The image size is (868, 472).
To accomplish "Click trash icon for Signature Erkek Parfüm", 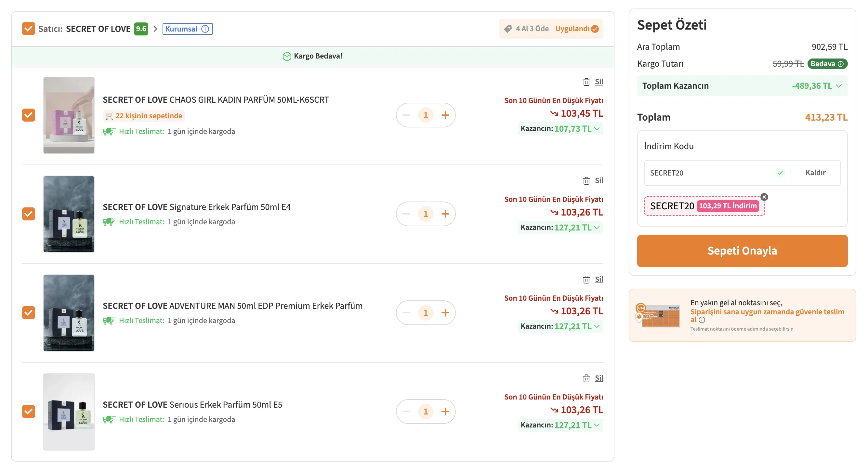I will 586,181.
